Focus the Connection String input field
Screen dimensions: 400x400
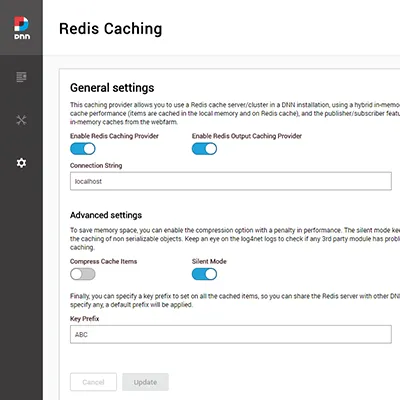coord(231,181)
